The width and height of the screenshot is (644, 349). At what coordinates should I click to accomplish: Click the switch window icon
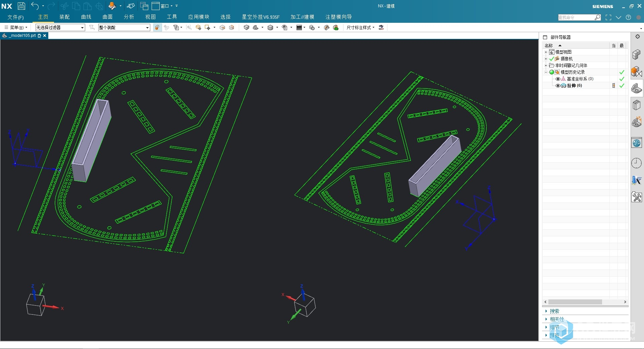point(144,6)
